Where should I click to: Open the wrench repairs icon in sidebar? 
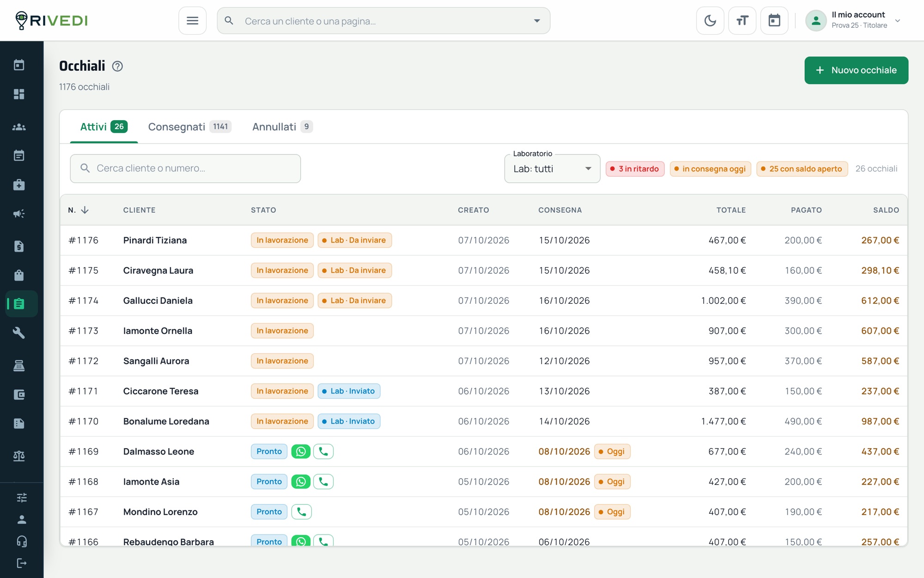coord(19,333)
